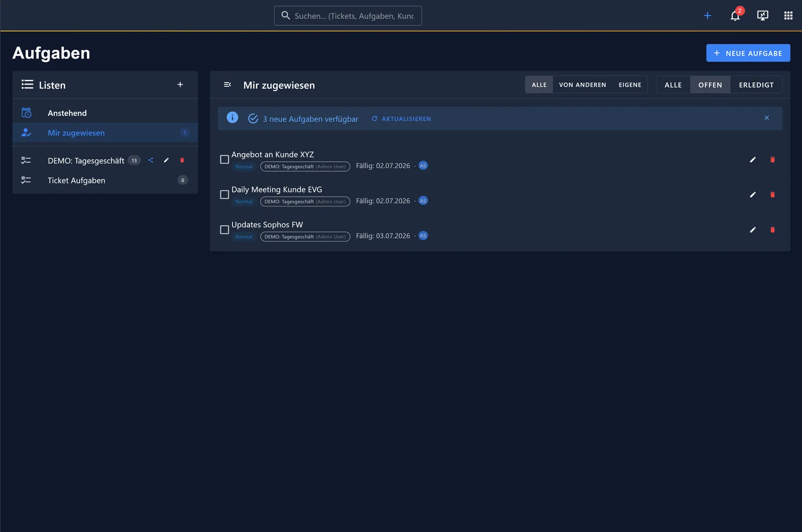Focus the Suchen search field

pyautogui.click(x=348, y=16)
